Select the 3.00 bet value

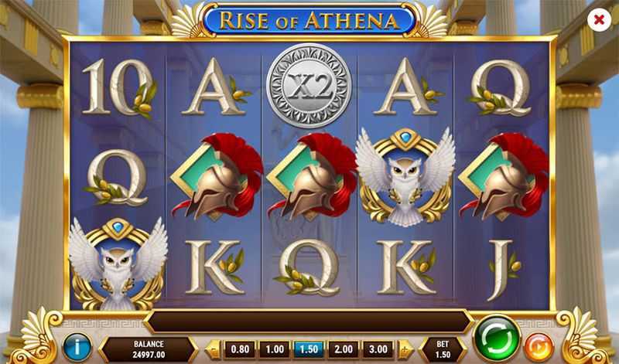click(378, 349)
